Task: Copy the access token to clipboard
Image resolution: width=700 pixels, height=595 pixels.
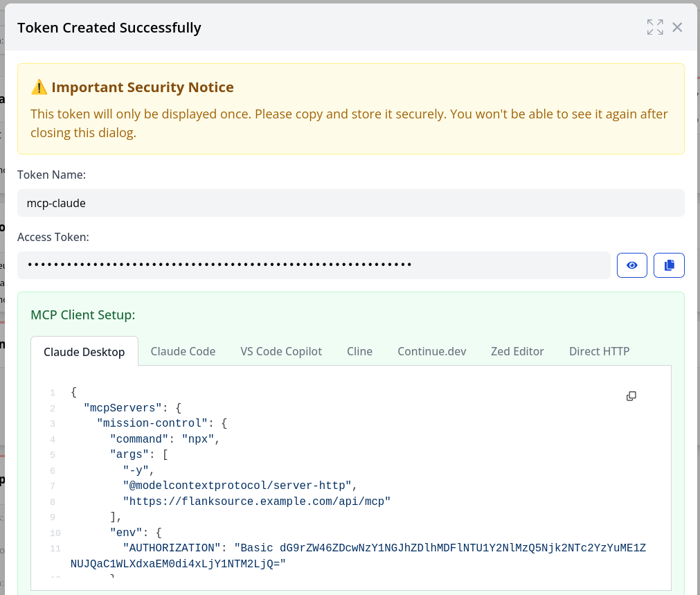Action: point(669,265)
